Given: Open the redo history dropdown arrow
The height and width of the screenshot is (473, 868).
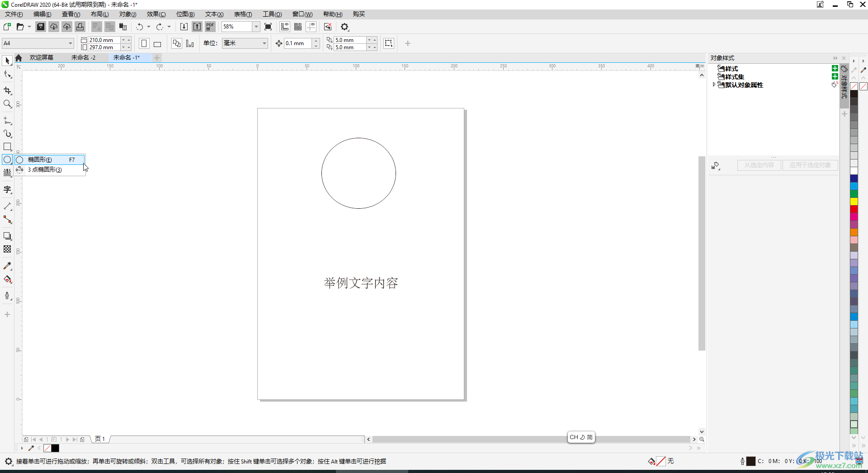Looking at the screenshot, I should (x=169, y=27).
